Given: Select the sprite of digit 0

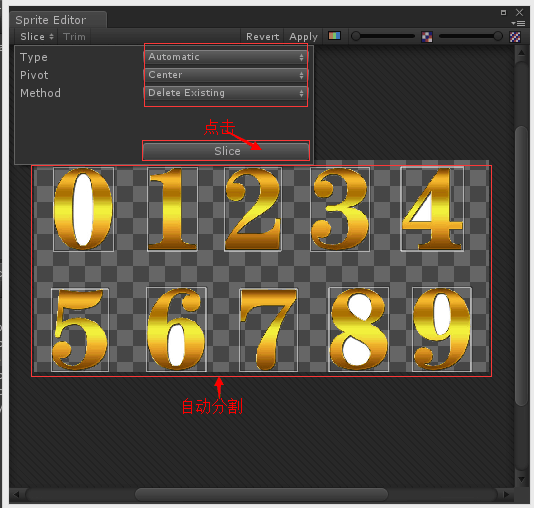Looking at the screenshot, I should 83,209.
